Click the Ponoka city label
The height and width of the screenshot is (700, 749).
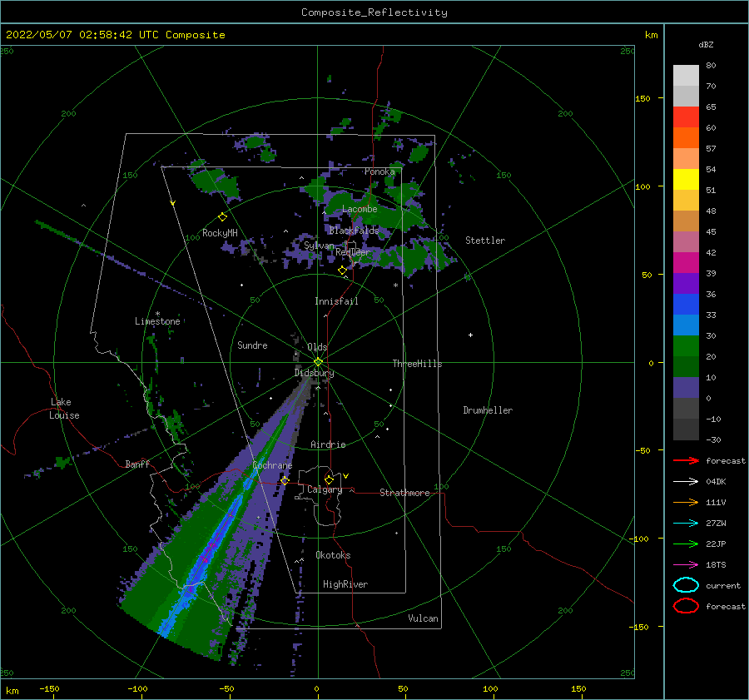point(379,171)
